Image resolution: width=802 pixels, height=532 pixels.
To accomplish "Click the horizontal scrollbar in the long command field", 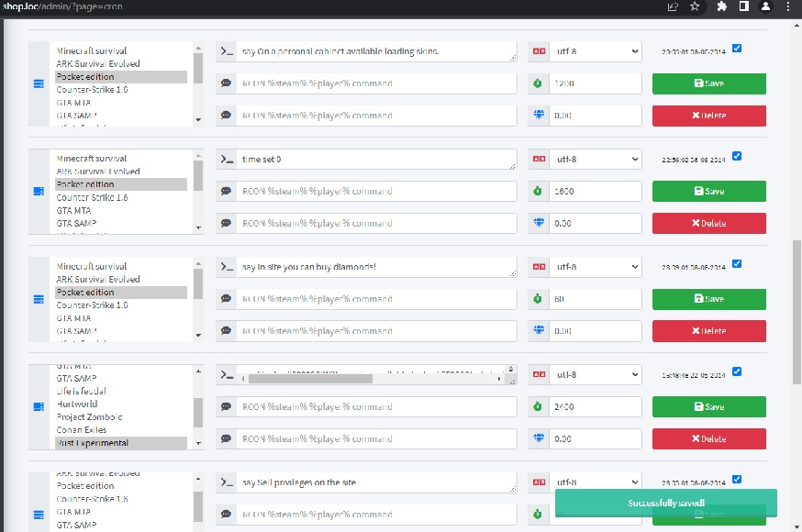I will [x=367, y=378].
